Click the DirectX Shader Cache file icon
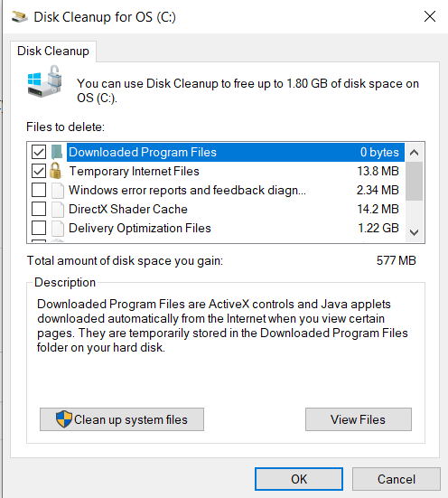The width and height of the screenshot is (448, 498). 58,210
